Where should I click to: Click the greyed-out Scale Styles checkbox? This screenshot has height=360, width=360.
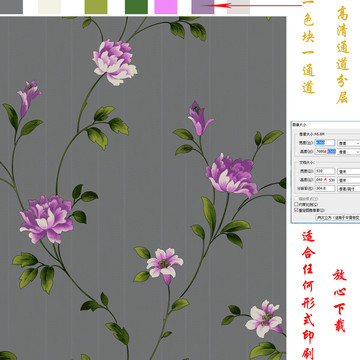296,199
